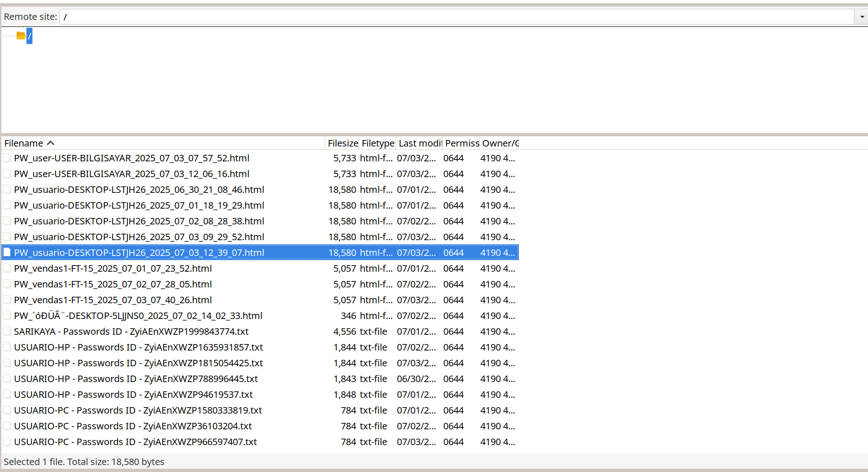The width and height of the screenshot is (868, 472).
Task: Click file icon of USUARIO-PC ZyiAEnXWZP1580333819.txt
Action: coord(7,410)
